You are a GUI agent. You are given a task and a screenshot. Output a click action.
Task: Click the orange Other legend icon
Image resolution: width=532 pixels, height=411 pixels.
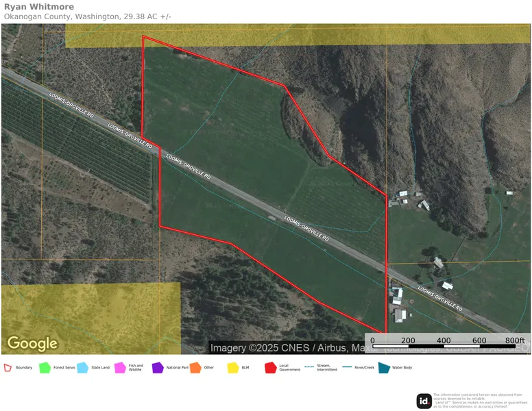195,368
